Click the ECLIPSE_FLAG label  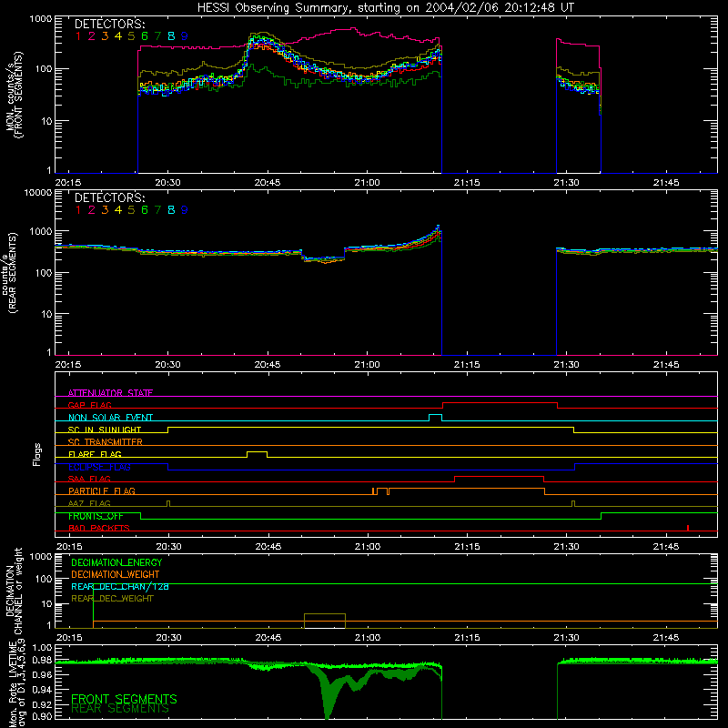[99, 467]
